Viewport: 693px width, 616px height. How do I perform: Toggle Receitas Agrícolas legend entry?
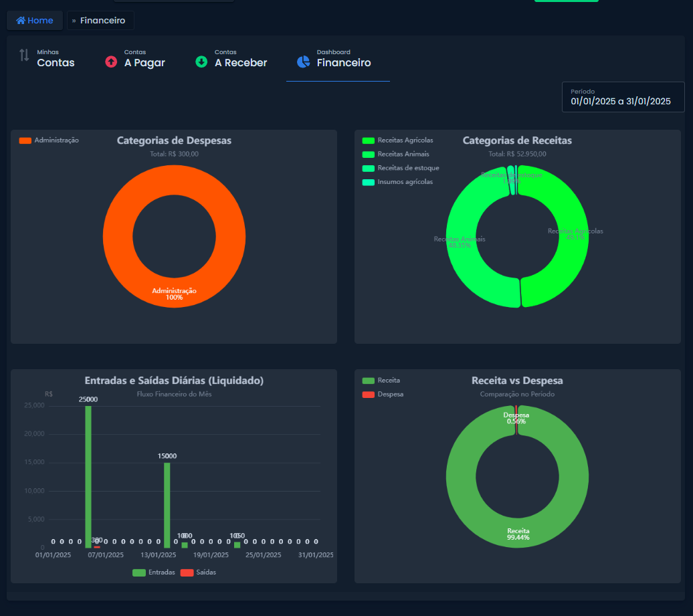[398, 140]
